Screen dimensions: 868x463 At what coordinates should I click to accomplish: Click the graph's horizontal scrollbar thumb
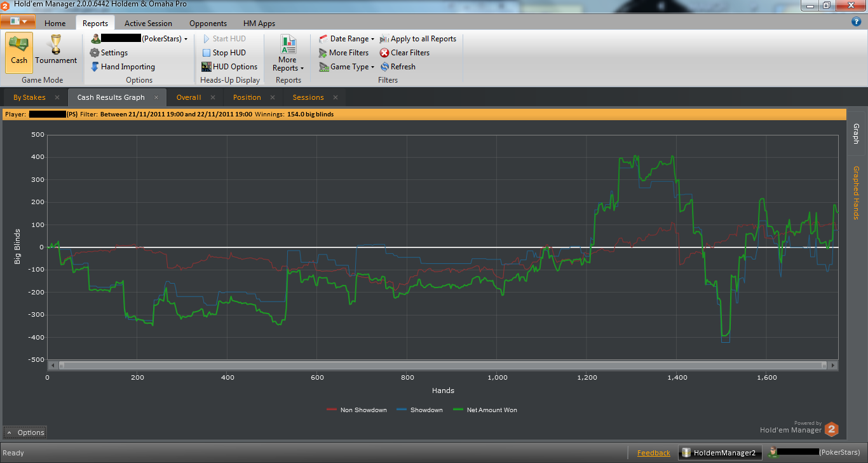pos(443,366)
